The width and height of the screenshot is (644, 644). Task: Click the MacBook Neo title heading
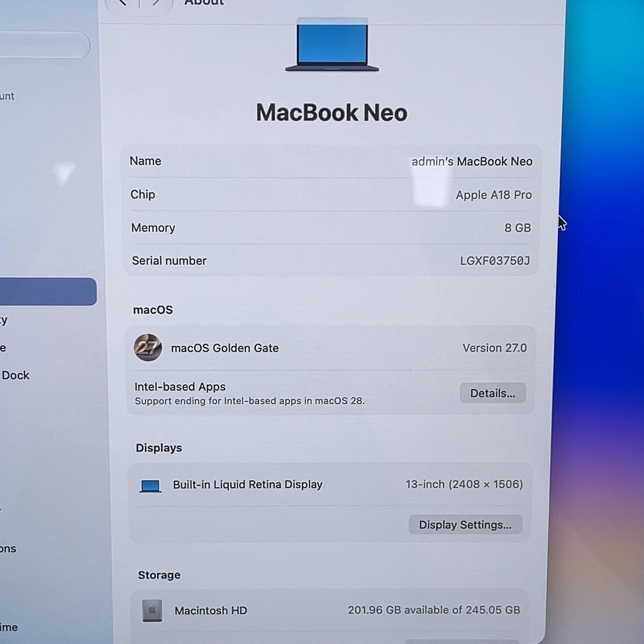coord(332,113)
